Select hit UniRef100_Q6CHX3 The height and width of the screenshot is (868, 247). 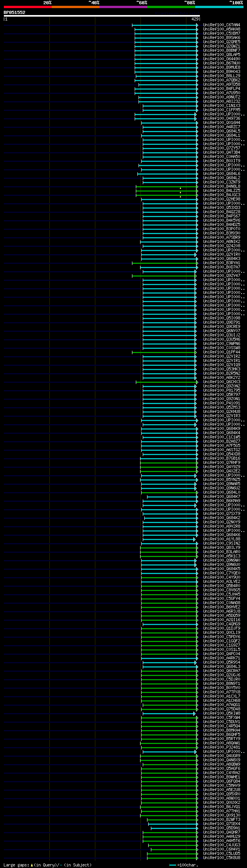(x=222, y=382)
